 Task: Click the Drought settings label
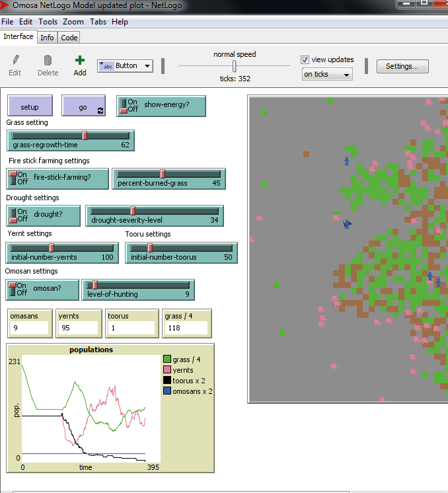point(32,198)
